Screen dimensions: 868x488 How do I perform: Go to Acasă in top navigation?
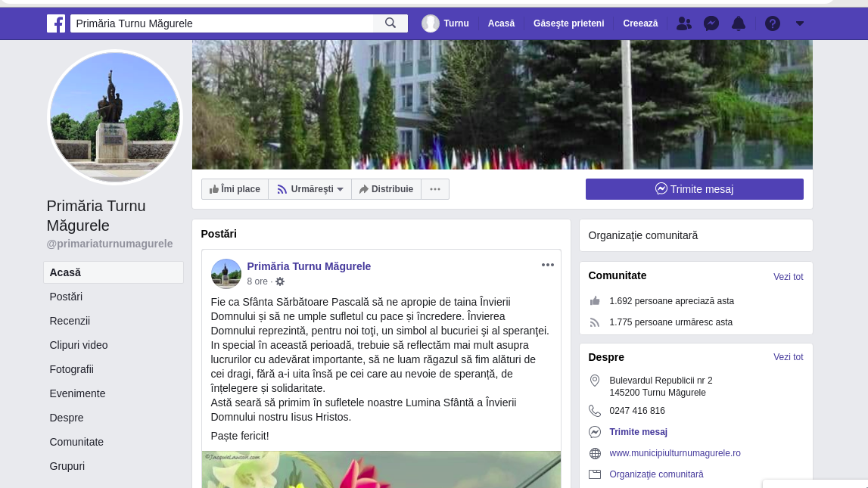[501, 23]
